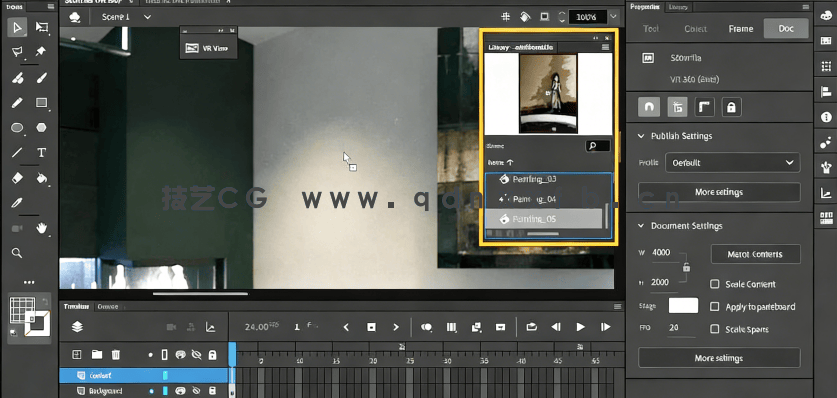Image resolution: width=837 pixels, height=398 pixels.
Task: Click the New Layer icon
Action: click(77, 354)
